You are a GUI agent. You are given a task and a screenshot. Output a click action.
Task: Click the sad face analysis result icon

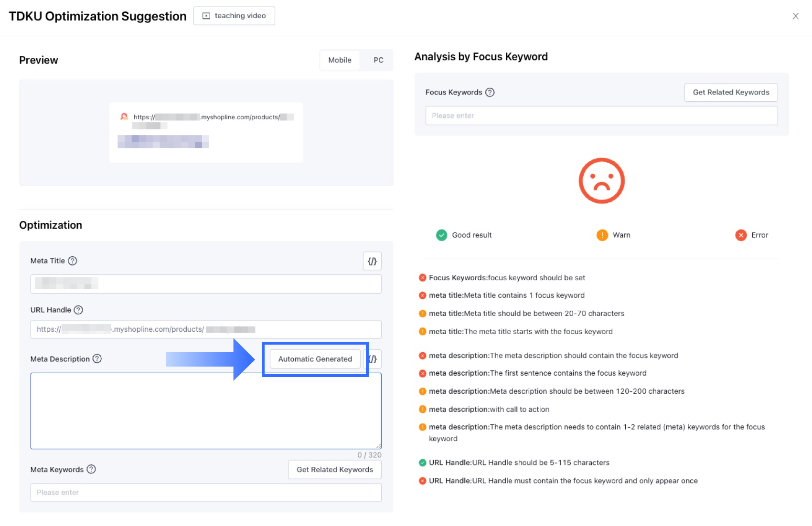point(601,181)
